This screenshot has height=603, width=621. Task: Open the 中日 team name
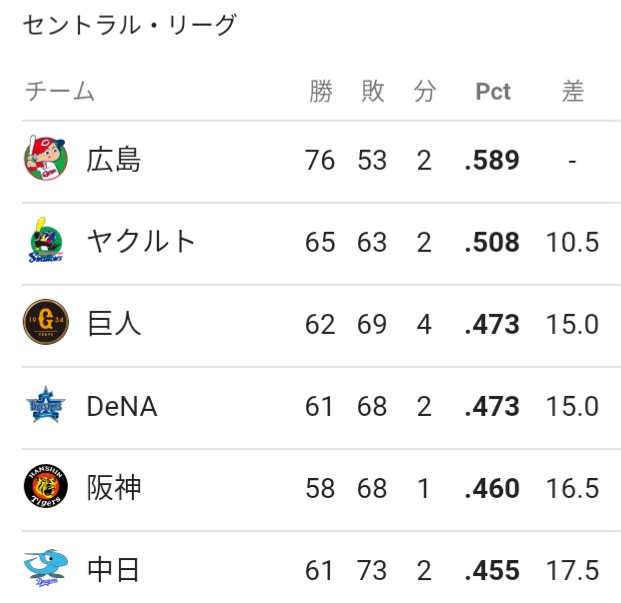click(x=113, y=570)
